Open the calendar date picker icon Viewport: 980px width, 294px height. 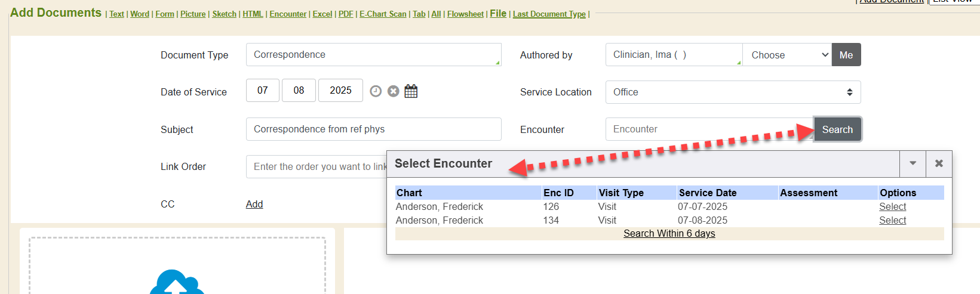coord(411,91)
